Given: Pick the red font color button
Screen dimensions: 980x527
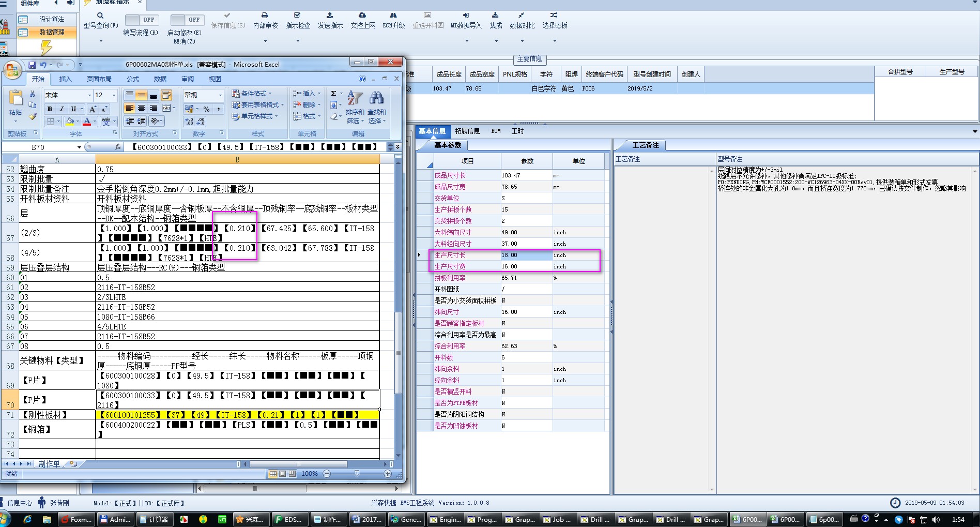Looking at the screenshot, I should [x=87, y=122].
